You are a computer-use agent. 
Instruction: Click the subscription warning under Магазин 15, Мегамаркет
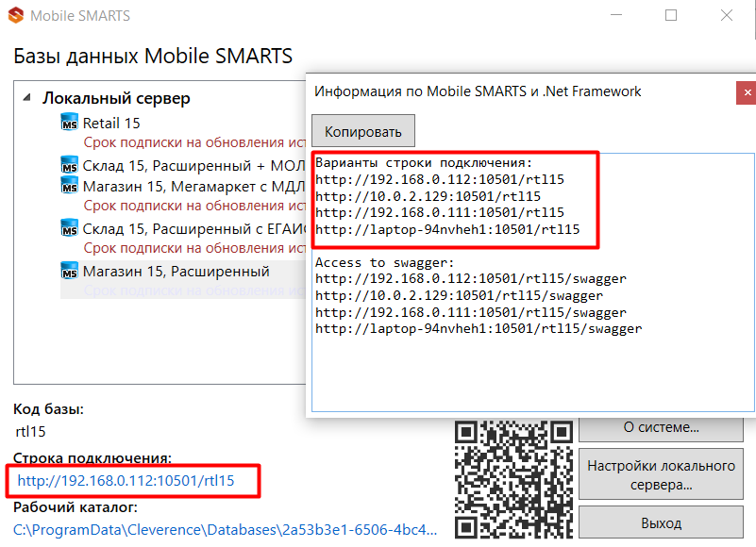click(x=194, y=206)
